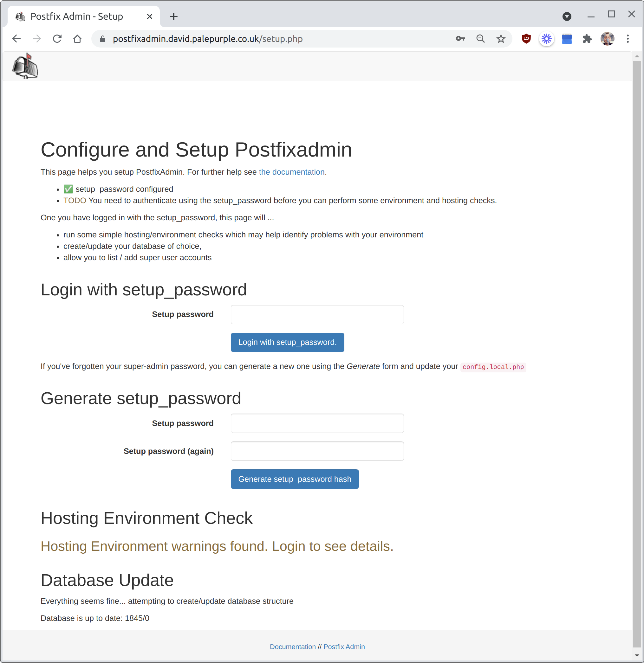Click the search magnifier icon in address bar
This screenshot has height=663, width=644.
(x=481, y=39)
